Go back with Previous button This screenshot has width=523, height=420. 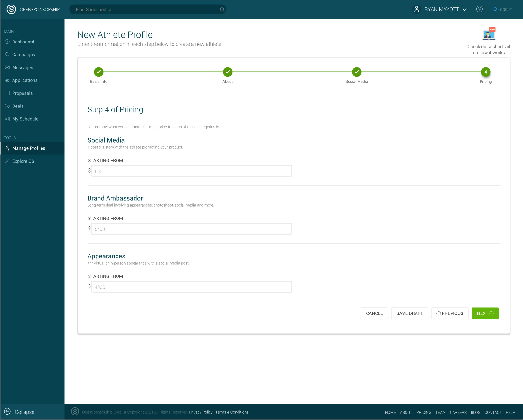(x=450, y=313)
